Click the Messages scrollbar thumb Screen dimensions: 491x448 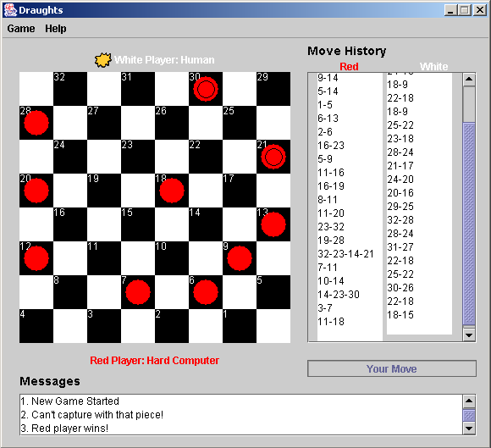click(469, 416)
